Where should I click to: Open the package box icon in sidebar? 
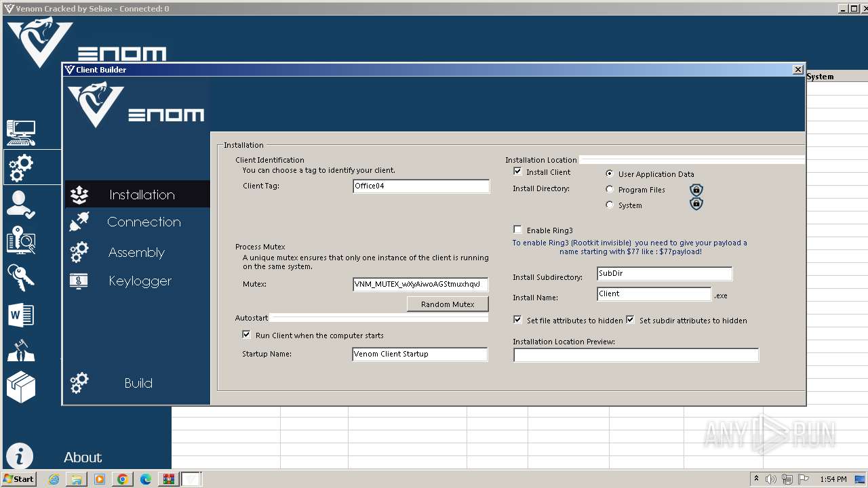point(20,388)
